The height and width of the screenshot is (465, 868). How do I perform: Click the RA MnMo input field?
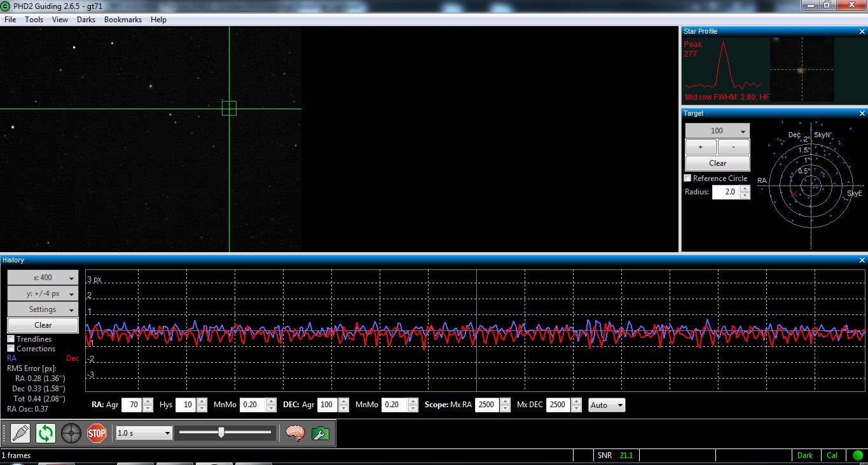point(252,405)
